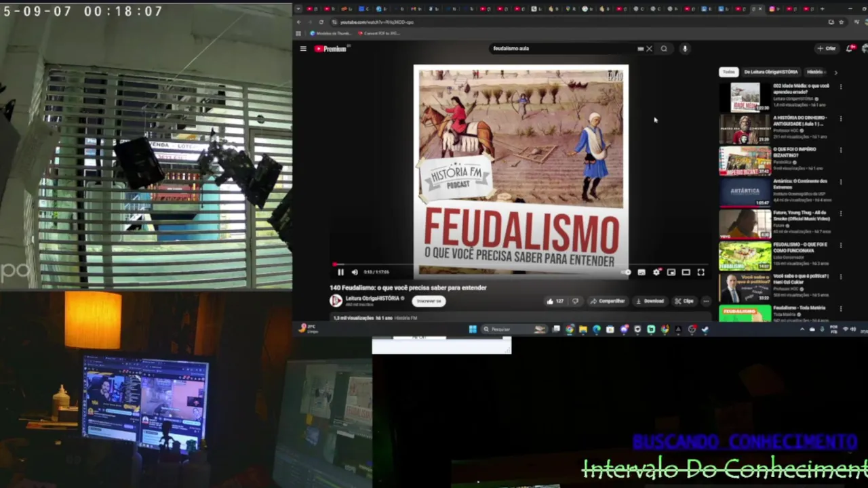
Task: Open options menu for Antártica video
Action: 841,182
